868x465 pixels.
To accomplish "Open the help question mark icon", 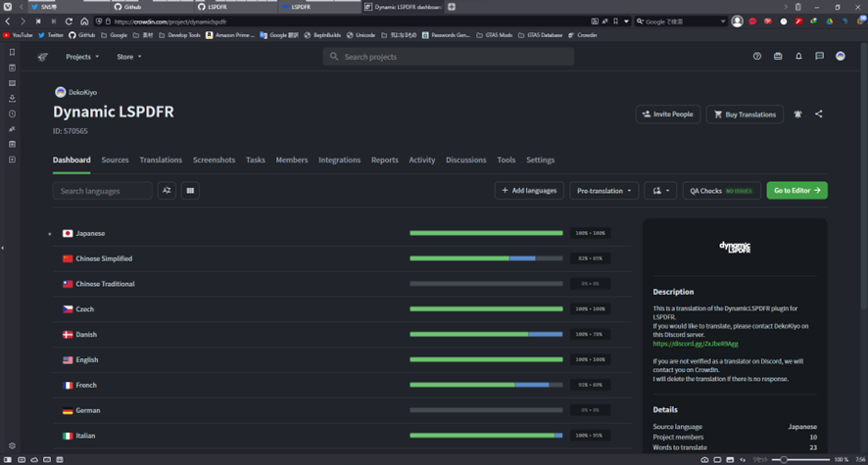I will (x=756, y=57).
